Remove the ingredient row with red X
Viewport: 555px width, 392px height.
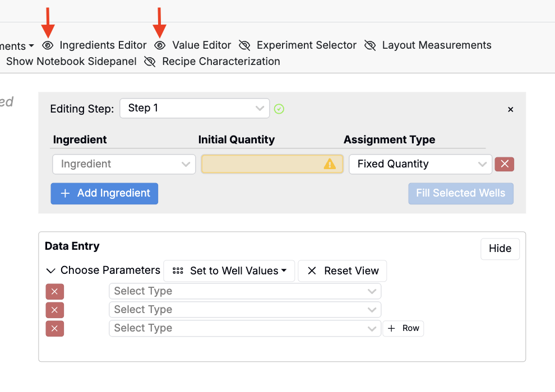pyautogui.click(x=504, y=164)
